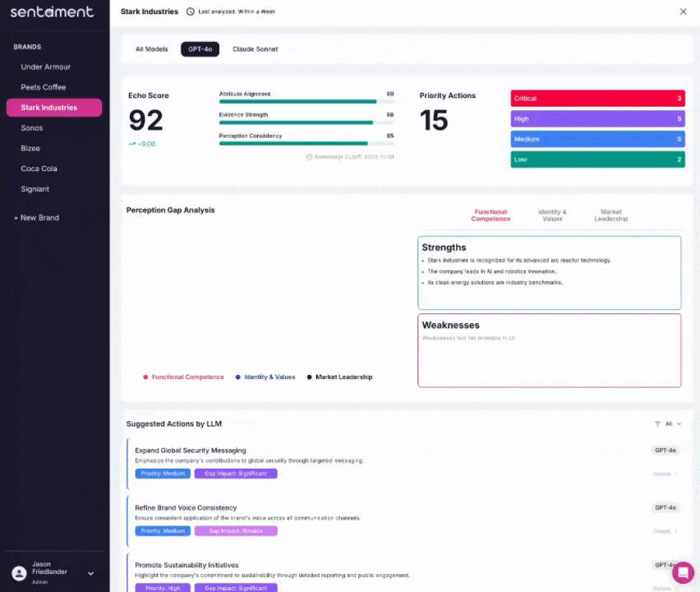Click the Medium priority bar
This screenshot has width=700, height=592.
coord(598,139)
